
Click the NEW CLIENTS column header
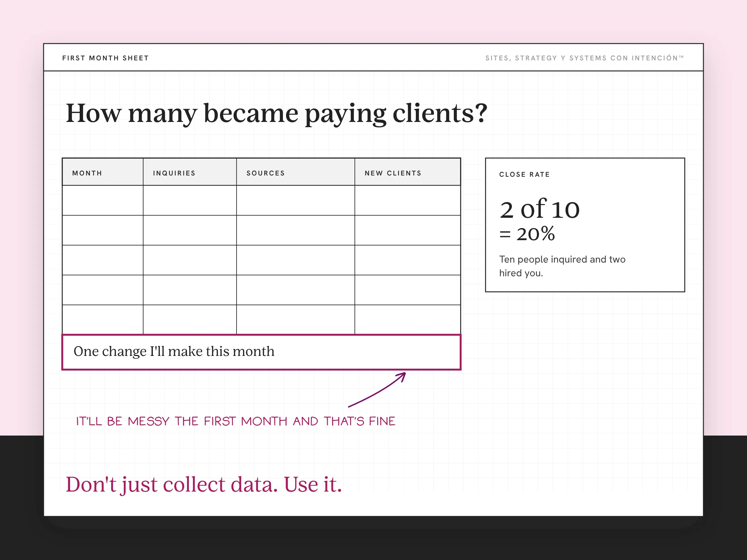408,172
